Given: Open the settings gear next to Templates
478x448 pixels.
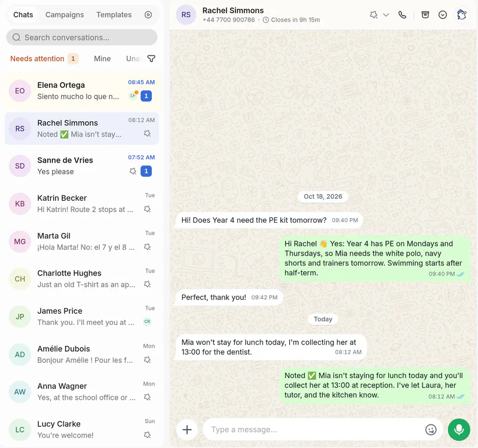Looking at the screenshot, I should [x=148, y=14].
